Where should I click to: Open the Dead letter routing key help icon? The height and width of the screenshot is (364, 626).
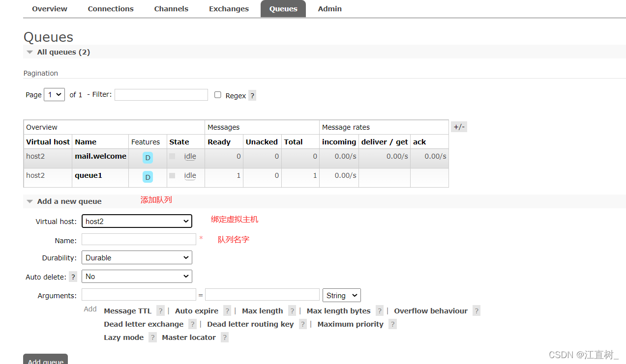(303, 324)
